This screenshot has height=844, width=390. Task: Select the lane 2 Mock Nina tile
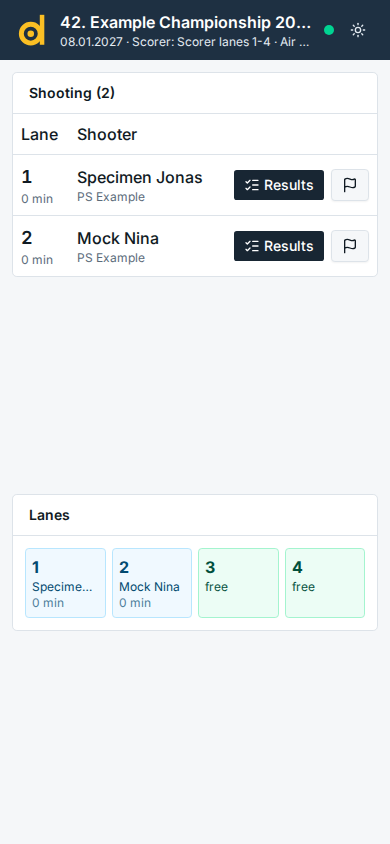[x=152, y=583]
